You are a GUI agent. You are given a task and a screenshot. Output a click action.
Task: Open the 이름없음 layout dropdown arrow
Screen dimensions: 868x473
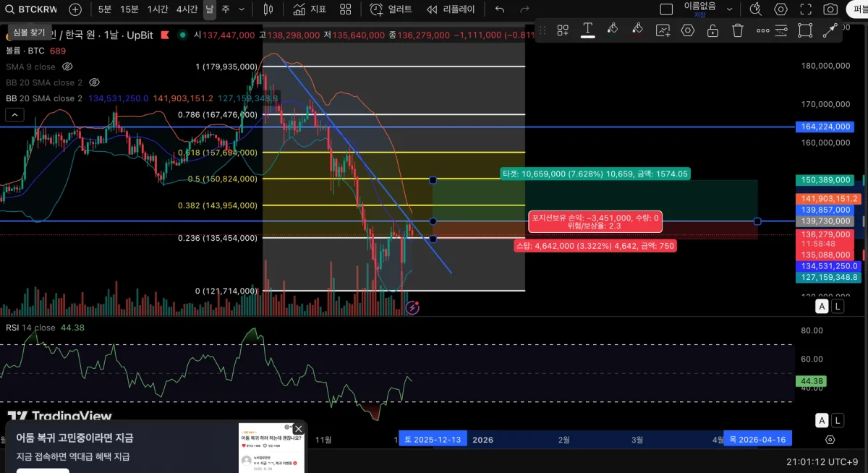tap(729, 9)
